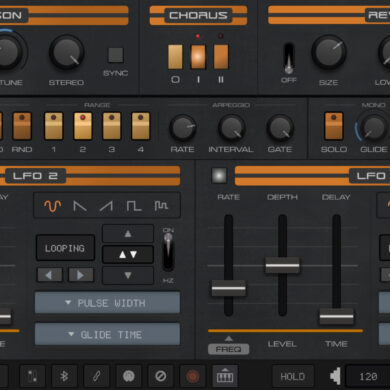Select the descending sawtooth waveform
Screen dimensions: 390x390
[80, 206]
